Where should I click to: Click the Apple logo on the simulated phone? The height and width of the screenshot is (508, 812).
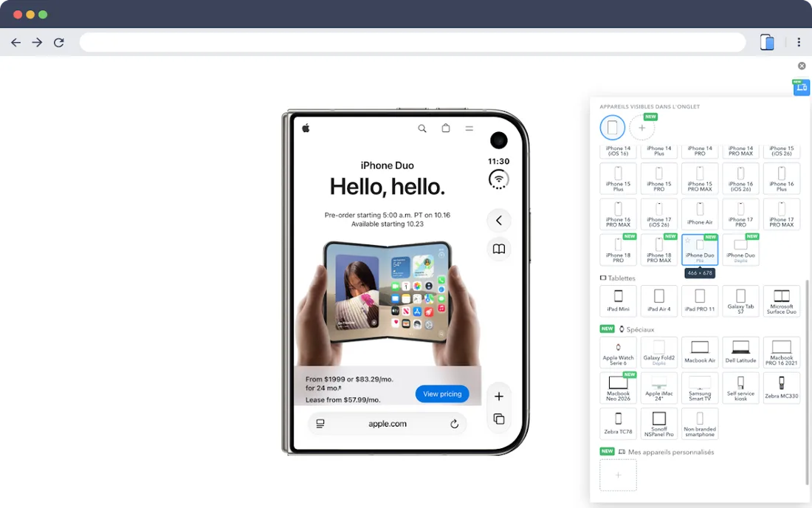pyautogui.click(x=306, y=128)
